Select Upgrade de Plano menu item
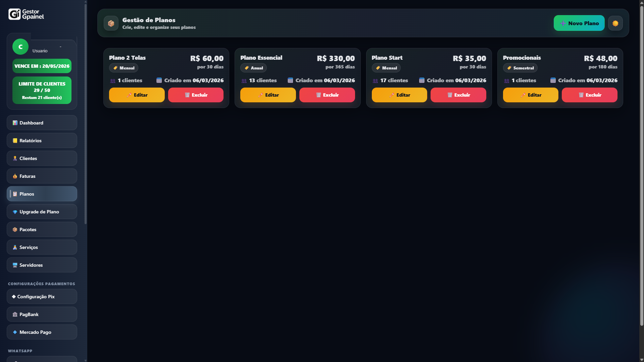This screenshot has width=644, height=362. (x=42, y=212)
